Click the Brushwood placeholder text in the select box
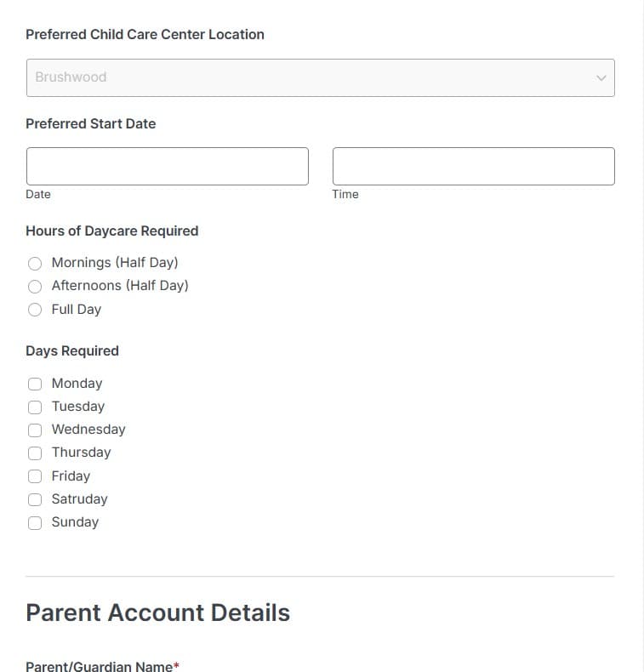This screenshot has height=672, width=644. pos(71,77)
